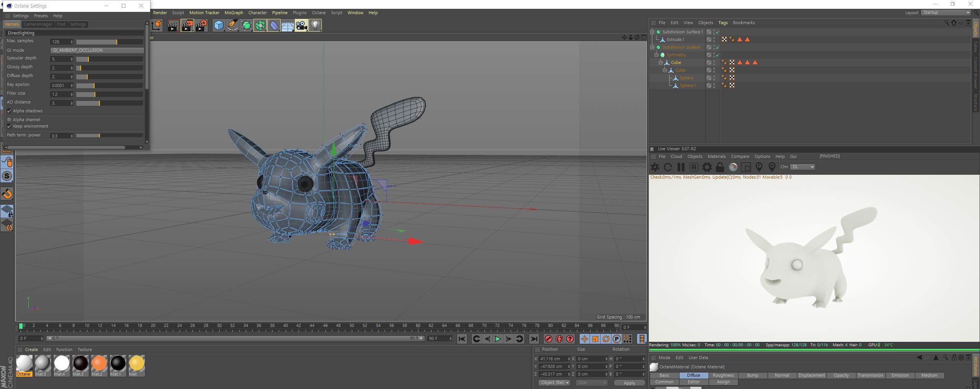Pause the Live Viewer render

tap(681, 167)
